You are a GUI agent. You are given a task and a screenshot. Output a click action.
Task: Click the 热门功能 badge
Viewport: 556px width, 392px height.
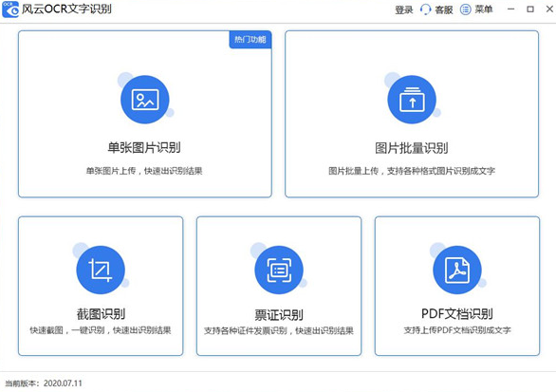pos(250,39)
